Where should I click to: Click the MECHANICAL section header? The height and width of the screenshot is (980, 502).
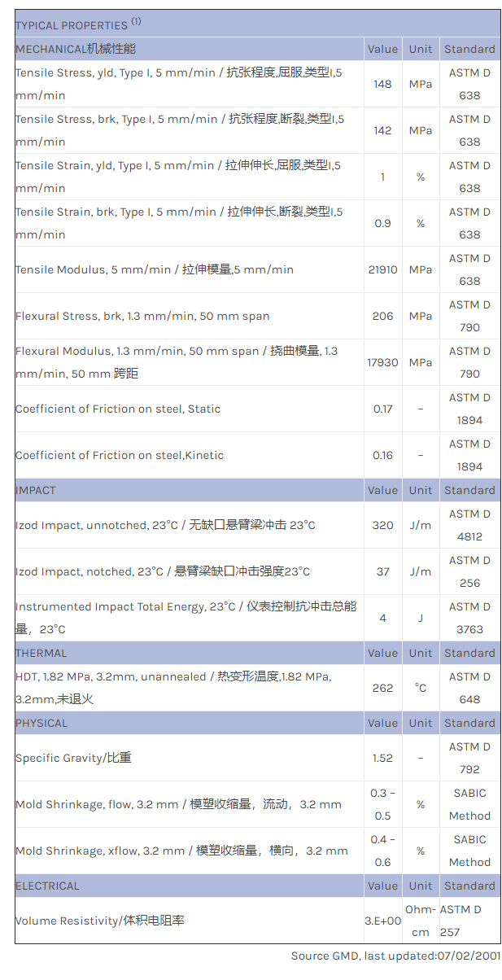click(76, 49)
